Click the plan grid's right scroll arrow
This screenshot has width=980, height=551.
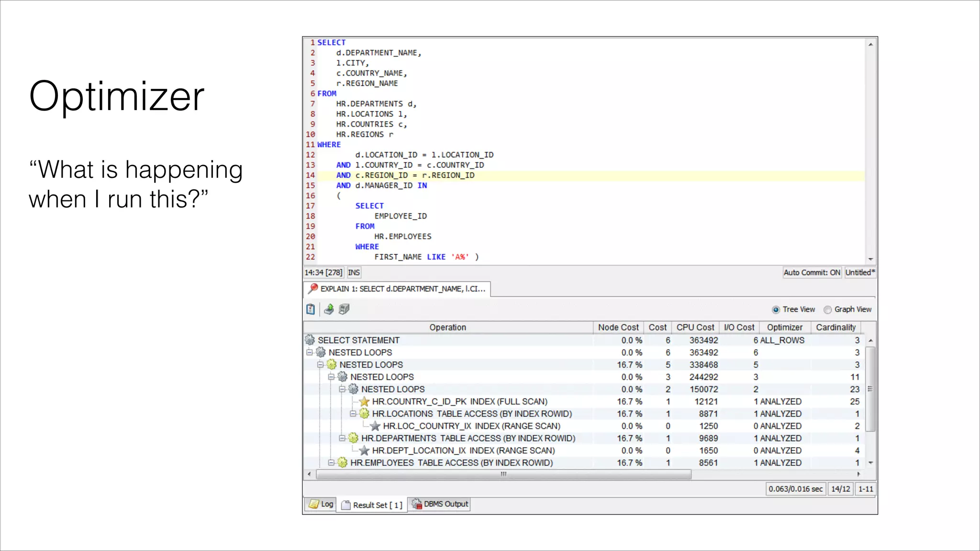point(859,474)
